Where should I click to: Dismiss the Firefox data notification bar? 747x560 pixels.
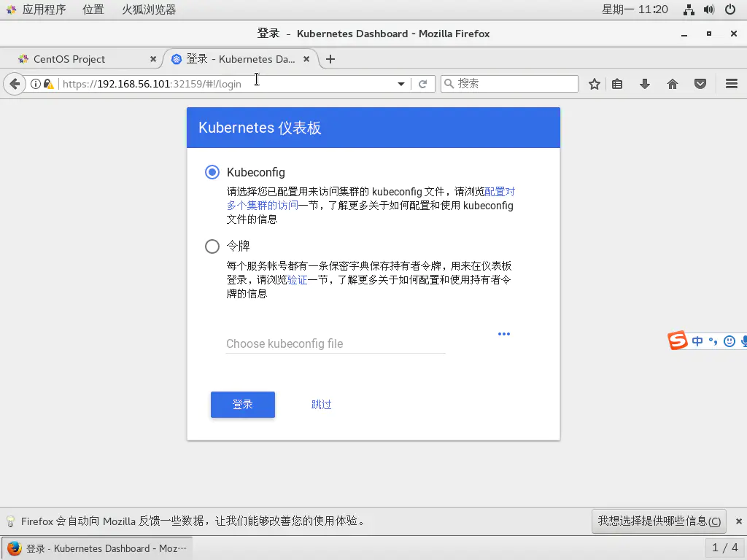[738, 521]
